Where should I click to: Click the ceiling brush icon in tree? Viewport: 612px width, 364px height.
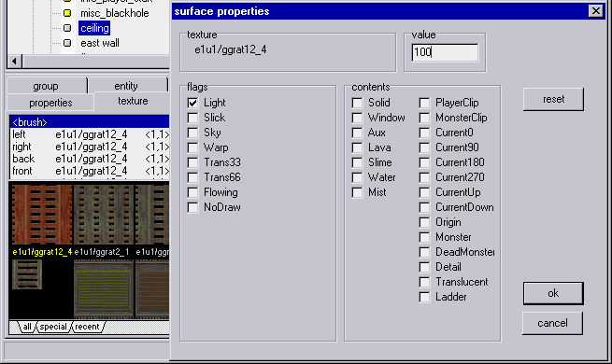[x=67, y=28]
